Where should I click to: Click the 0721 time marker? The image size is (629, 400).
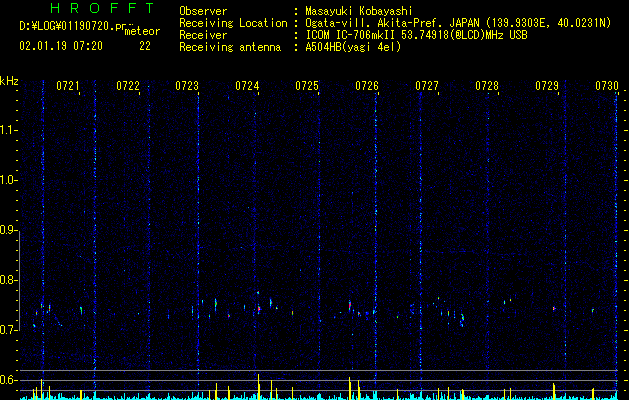click(67, 86)
